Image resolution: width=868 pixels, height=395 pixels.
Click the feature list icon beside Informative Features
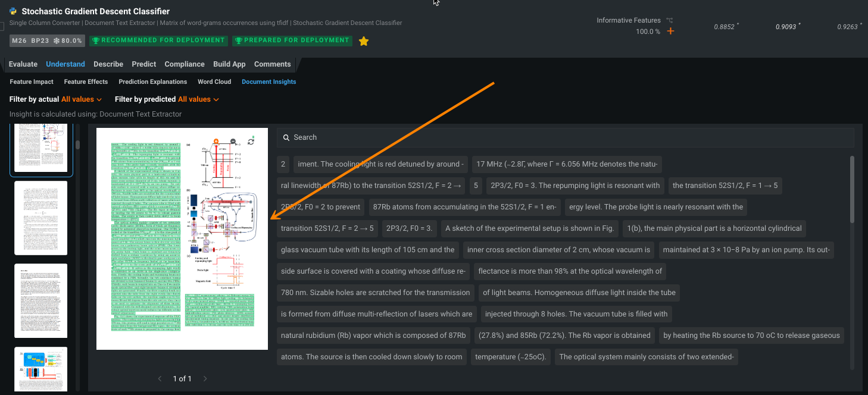pyautogui.click(x=670, y=20)
